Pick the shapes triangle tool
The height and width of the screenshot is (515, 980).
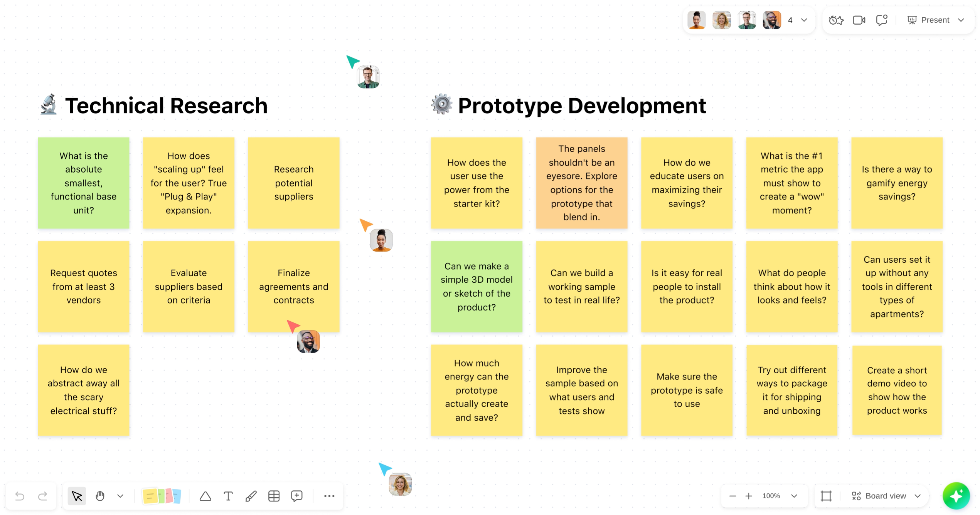tap(205, 496)
